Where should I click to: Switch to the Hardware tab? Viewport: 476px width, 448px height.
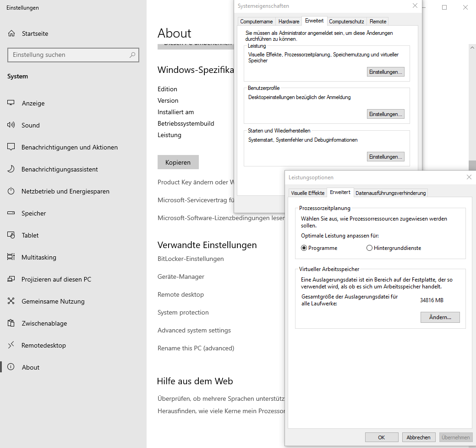click(x=289, y=22)
